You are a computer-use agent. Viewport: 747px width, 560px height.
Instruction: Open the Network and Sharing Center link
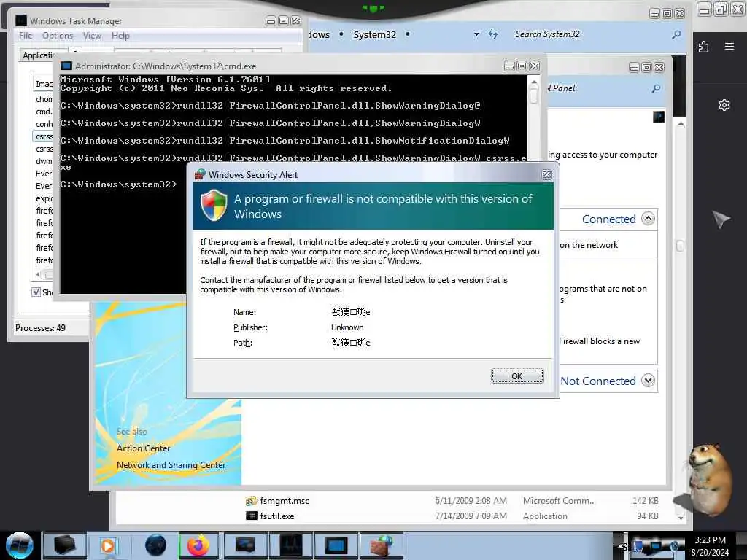pos(171,464)
